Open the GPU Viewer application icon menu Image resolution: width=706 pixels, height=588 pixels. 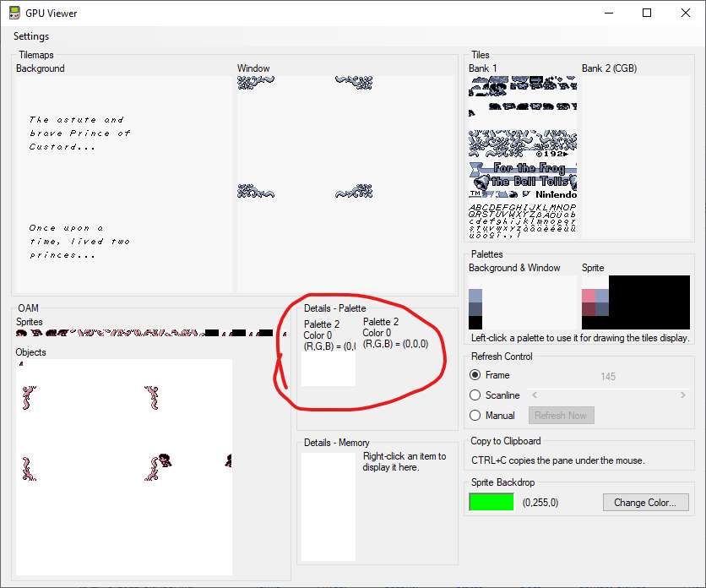(x=15, y=13)
